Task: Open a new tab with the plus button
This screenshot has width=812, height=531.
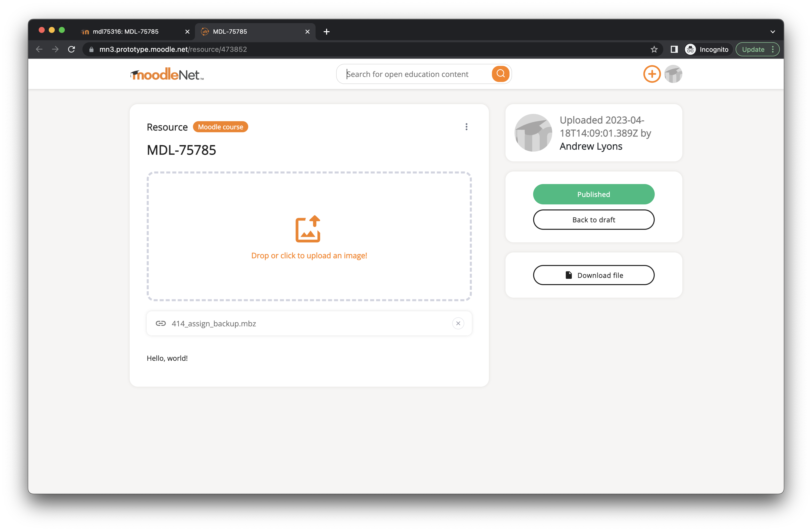Action: click(x=327, y=32)
